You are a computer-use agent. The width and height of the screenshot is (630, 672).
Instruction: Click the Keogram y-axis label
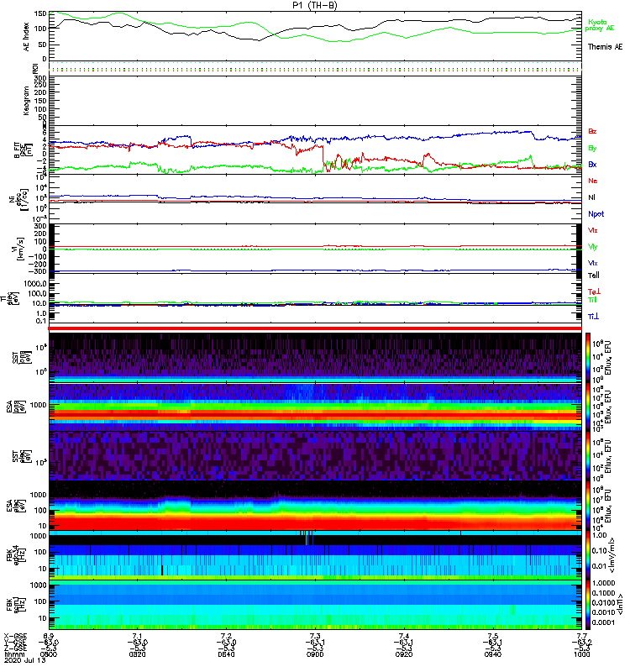27,101
